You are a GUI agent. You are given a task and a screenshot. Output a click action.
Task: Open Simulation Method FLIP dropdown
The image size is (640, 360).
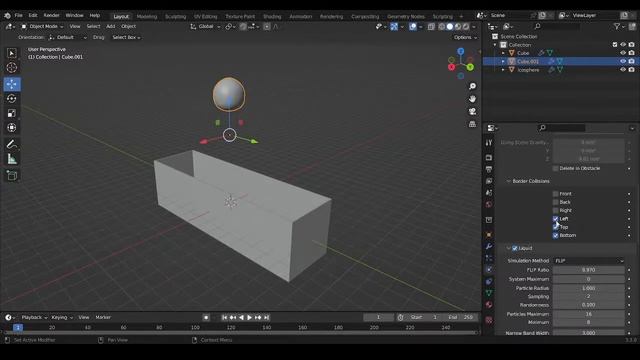click(589, 261)
